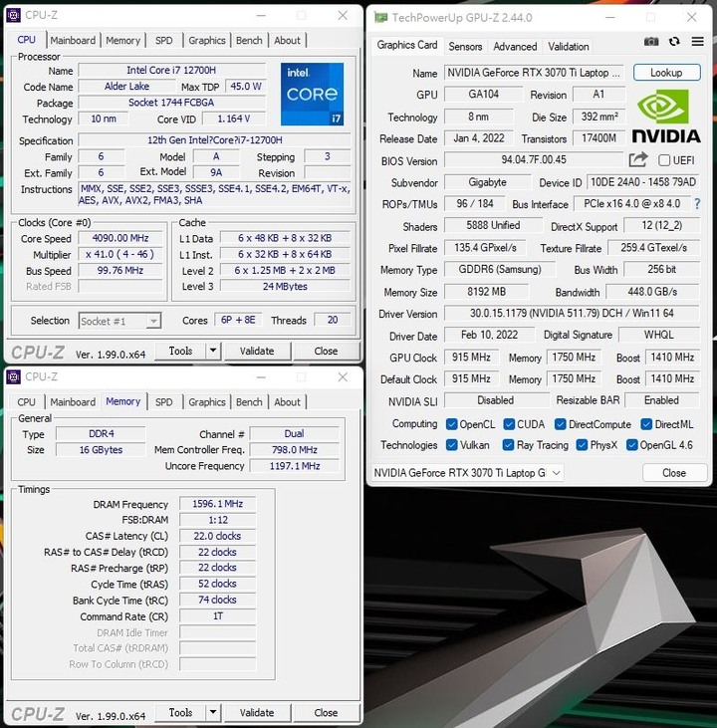Switch to CPU tab in bottom CPU-Z
The image size is (717, 728).
(x=26, y=402)
